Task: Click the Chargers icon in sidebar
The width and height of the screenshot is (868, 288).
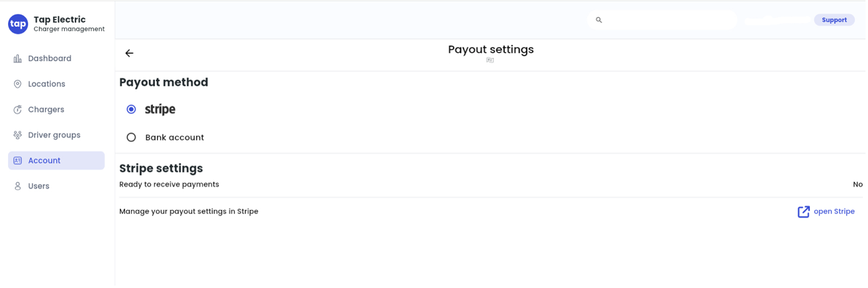Action: coord(17,110)
